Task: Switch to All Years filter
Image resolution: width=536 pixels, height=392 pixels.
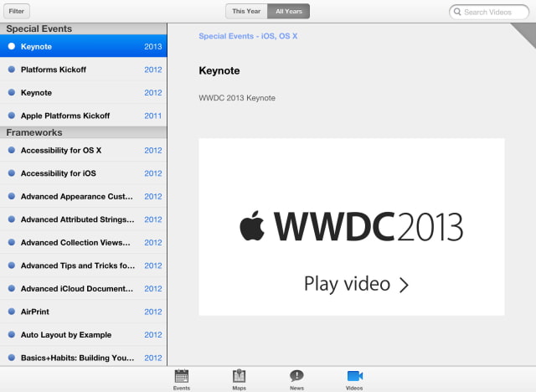Action: pyautogui.click(x=288, y=12)
